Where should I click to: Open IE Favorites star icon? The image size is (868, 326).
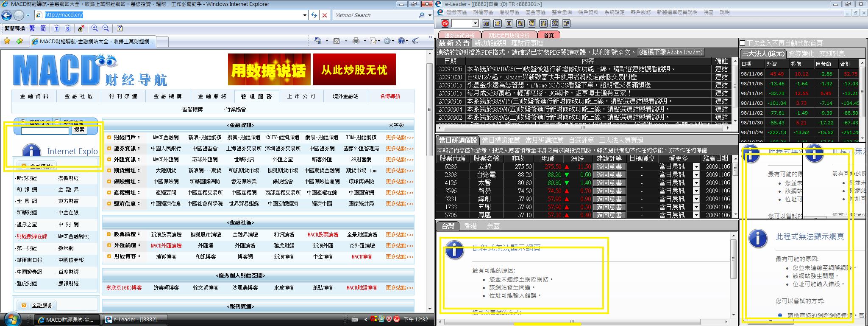(7, 41)
